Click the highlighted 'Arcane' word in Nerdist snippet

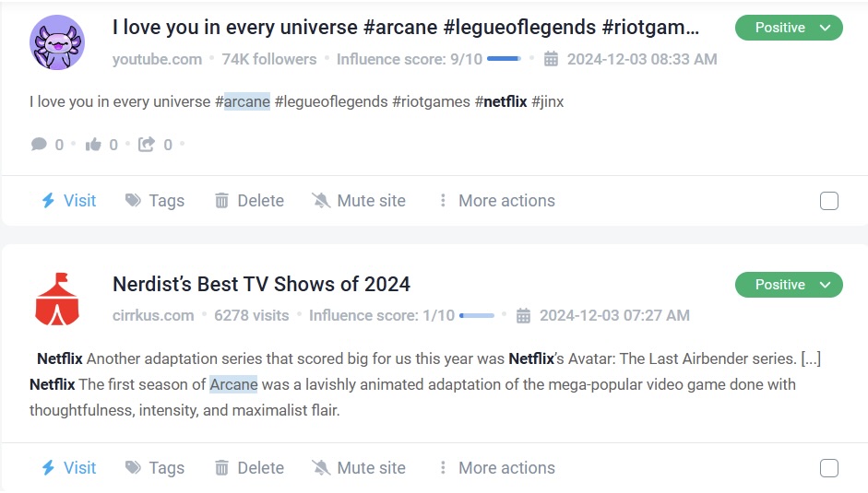click(233, 384)
